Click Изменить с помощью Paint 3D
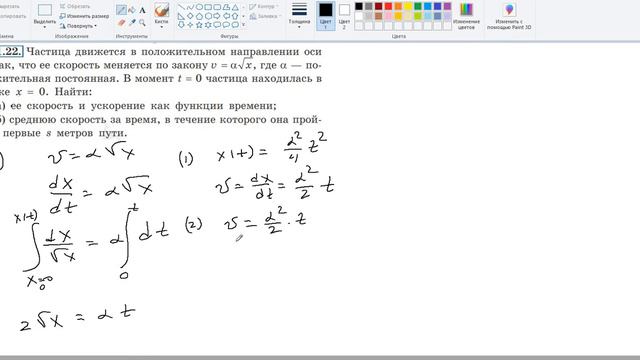This screenshot has width=640, height=360. coord(509,16)
